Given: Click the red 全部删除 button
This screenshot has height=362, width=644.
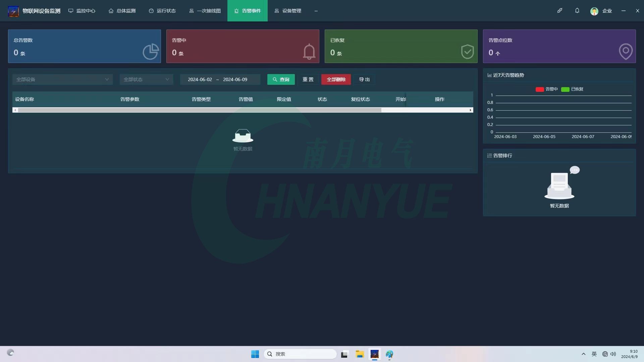Looking at the screenshot, I should point(336,79).
